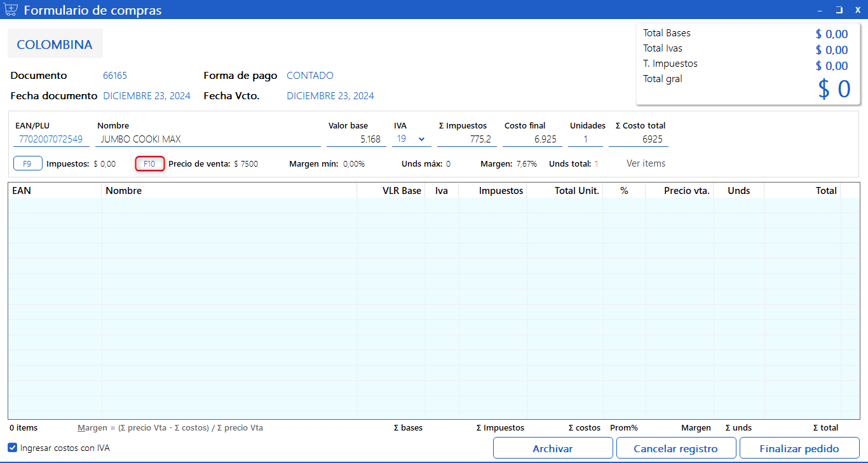The height and width of the screenshot is (463, 868).
Task: Click the EAN column header
Action: 55,190
